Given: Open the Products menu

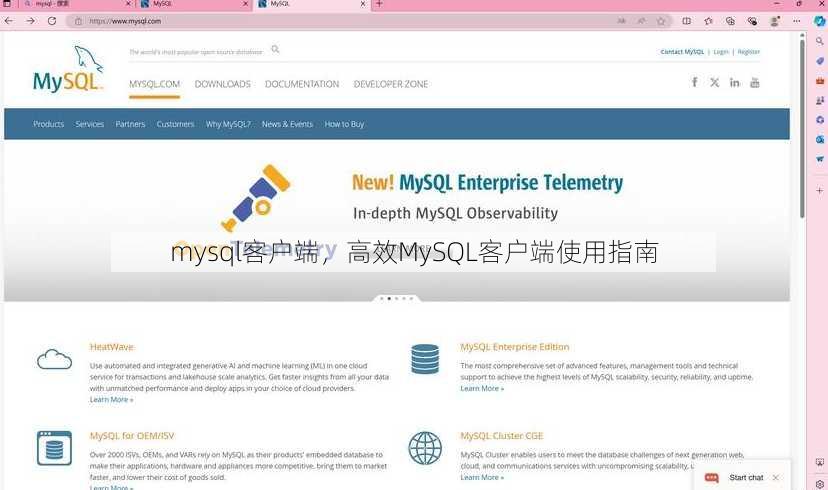Looking at the screenshot, I should pos(49,124).
